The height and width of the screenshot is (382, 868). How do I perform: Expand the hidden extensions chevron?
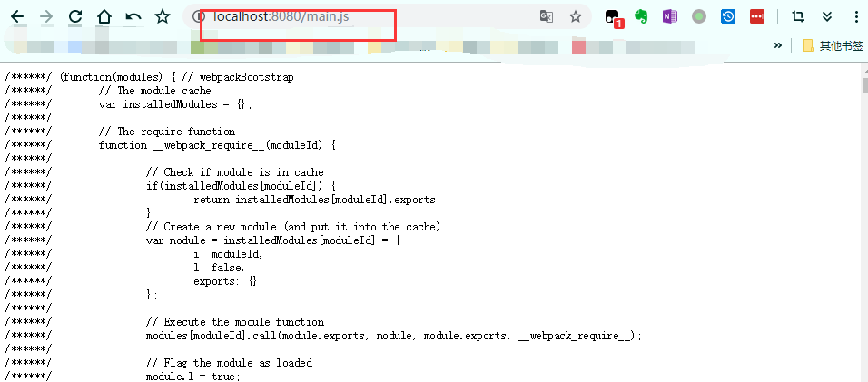click(827, 16)
